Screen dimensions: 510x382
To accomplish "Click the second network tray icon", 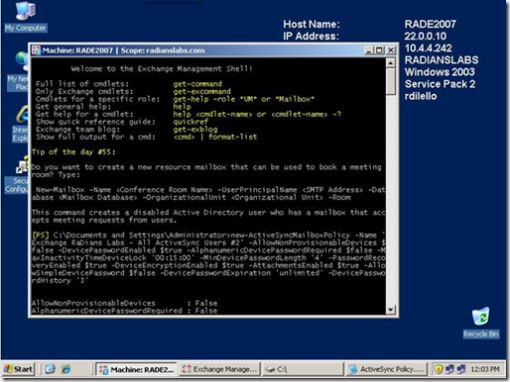I will coord(461,369).
